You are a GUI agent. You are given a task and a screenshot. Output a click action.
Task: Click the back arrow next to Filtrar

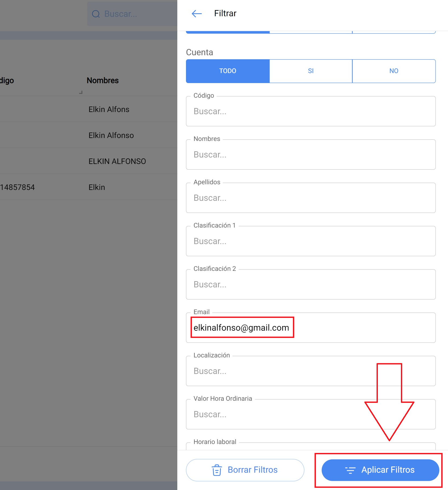point(197,14)
